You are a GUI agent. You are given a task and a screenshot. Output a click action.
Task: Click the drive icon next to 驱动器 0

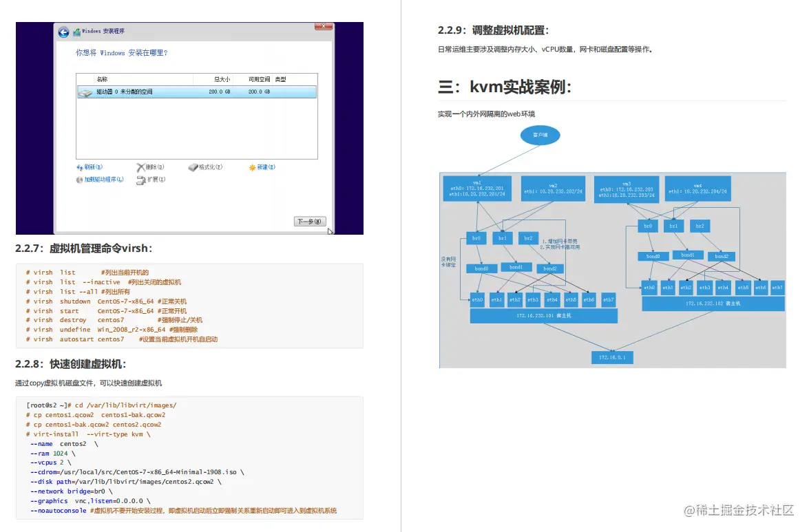[x=83, y=92]
